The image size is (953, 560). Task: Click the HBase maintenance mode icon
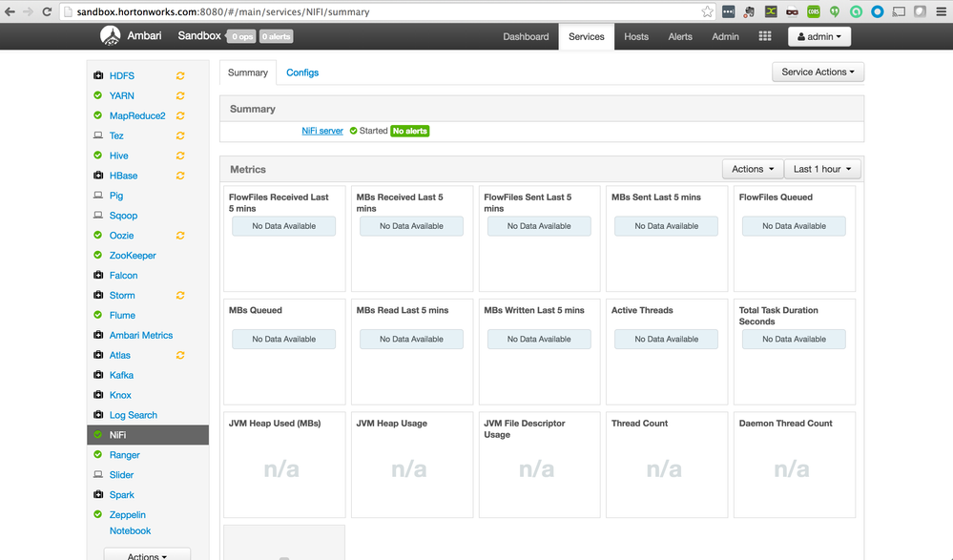click(98, 176)
